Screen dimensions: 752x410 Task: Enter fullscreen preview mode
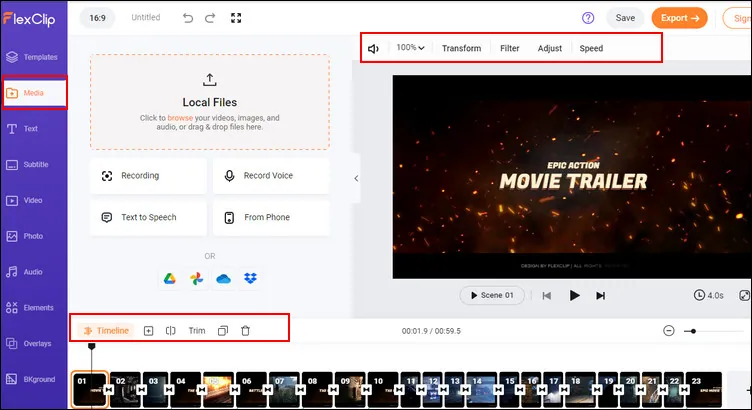tap(236, 18)
